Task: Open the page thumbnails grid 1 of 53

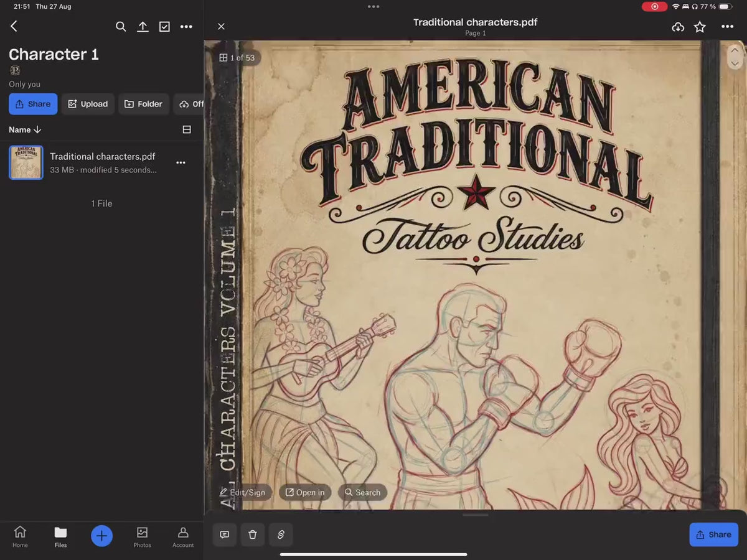Action: tap(237, 58)
